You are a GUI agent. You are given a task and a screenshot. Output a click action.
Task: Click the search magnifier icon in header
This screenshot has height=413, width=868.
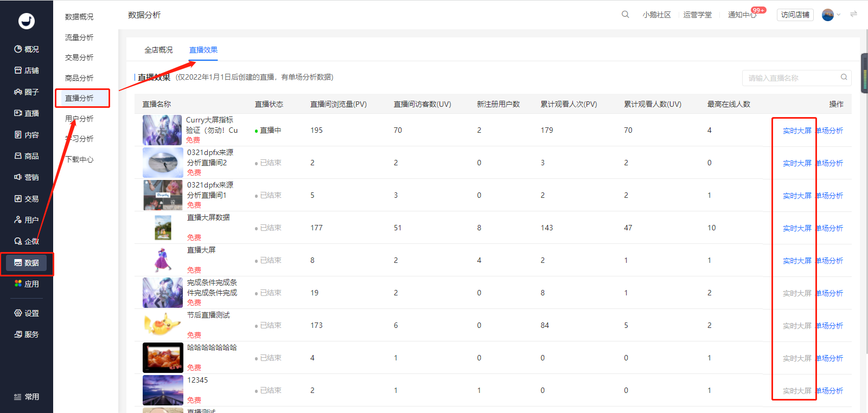(x=625, y=15)
